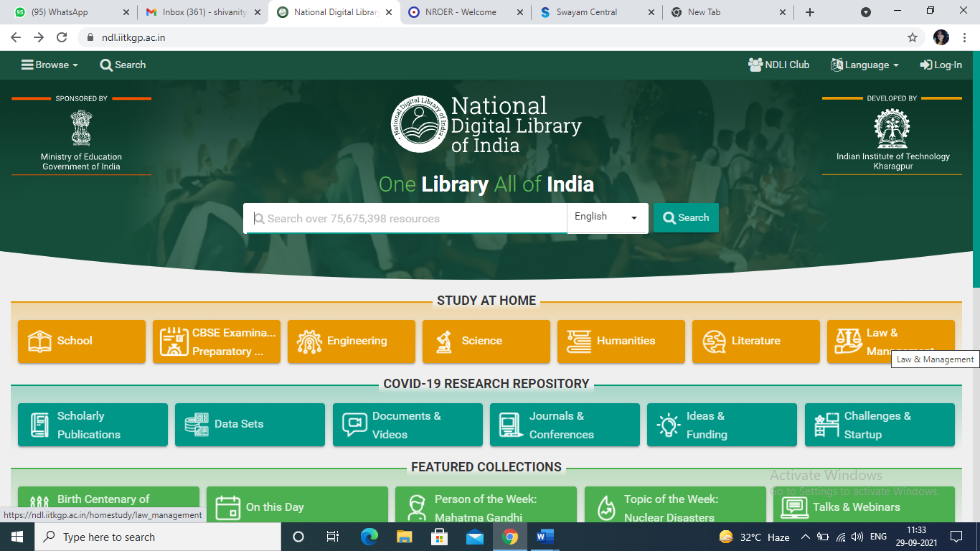
Task: Open the Language selector dropdown
Action: click(864, 65)
